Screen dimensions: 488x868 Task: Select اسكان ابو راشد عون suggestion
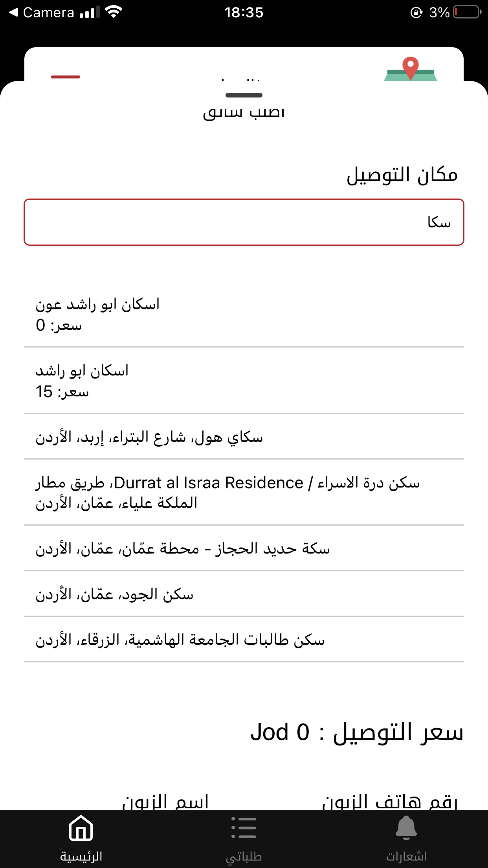[244, 314]
